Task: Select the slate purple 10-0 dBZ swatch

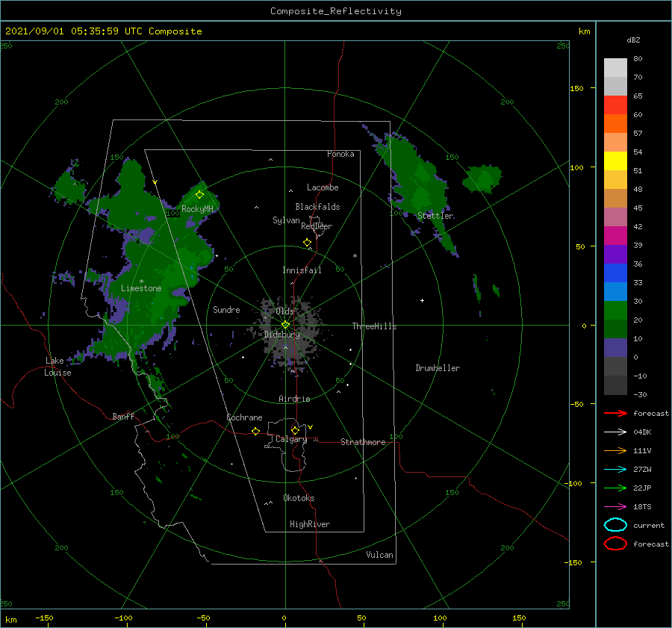Action: pyautogui.click(x=615, y=347)
